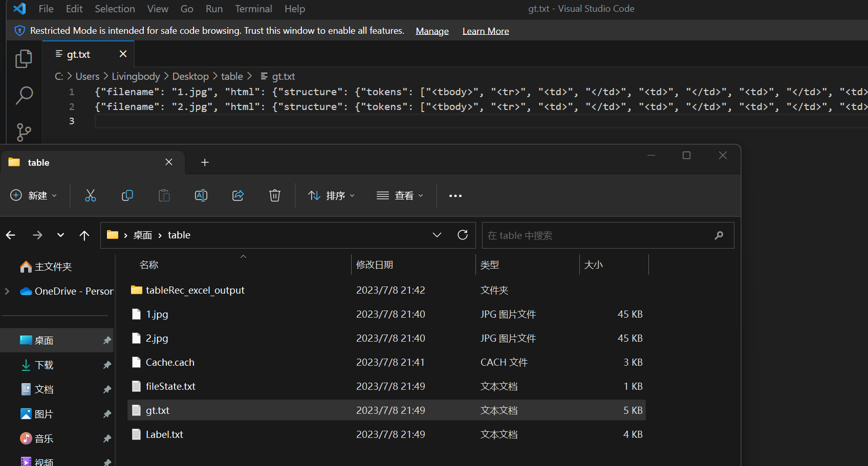The height and width of the screenshot is (466, 868).
Task: Expand the address bar history dropdown
Action: [437, 235]
